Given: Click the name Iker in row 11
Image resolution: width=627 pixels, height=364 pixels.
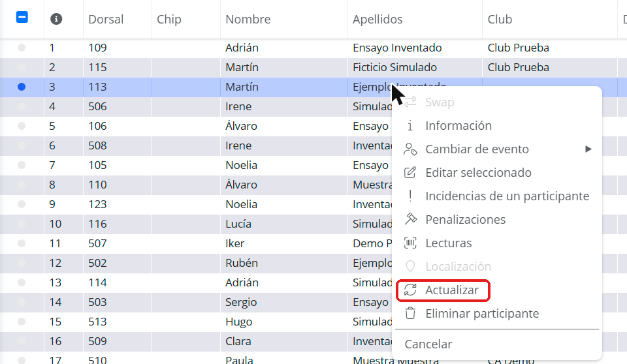Looking at the screenshot, I should point(234,243).
